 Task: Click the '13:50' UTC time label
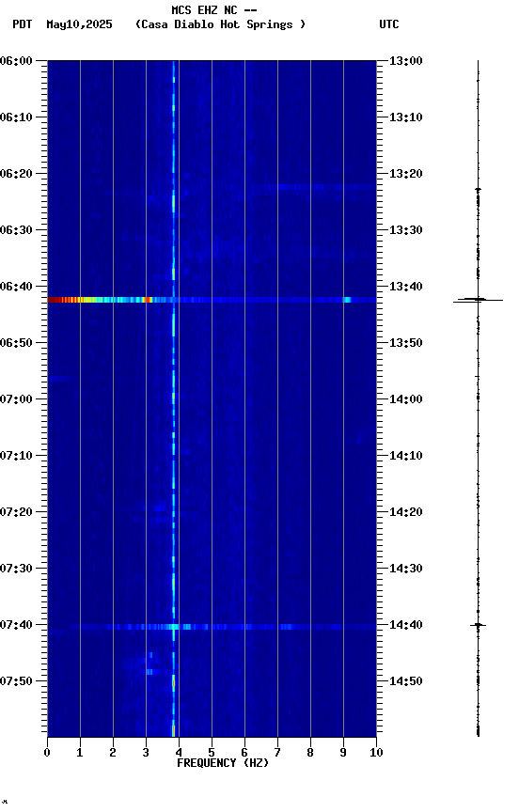pos(406,343)
